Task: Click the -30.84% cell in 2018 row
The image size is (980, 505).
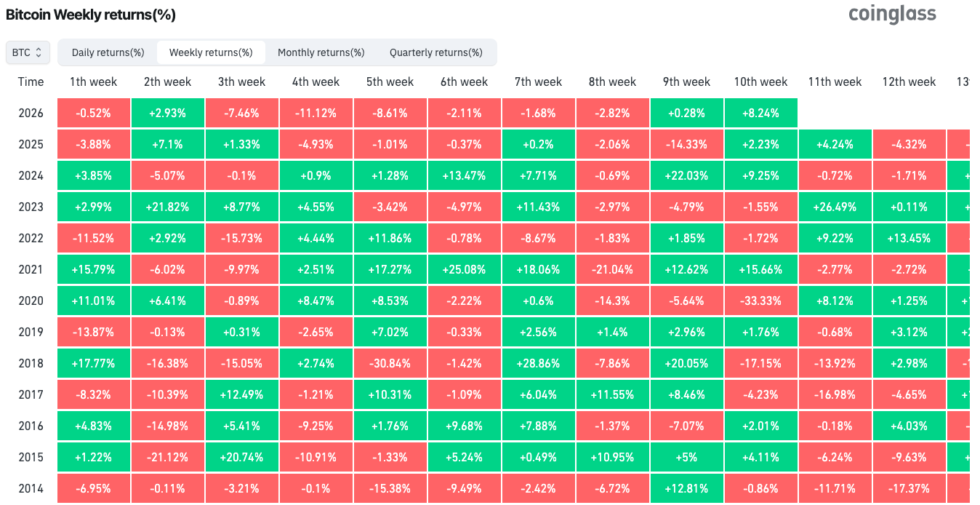Action: [x=390, y=363]
